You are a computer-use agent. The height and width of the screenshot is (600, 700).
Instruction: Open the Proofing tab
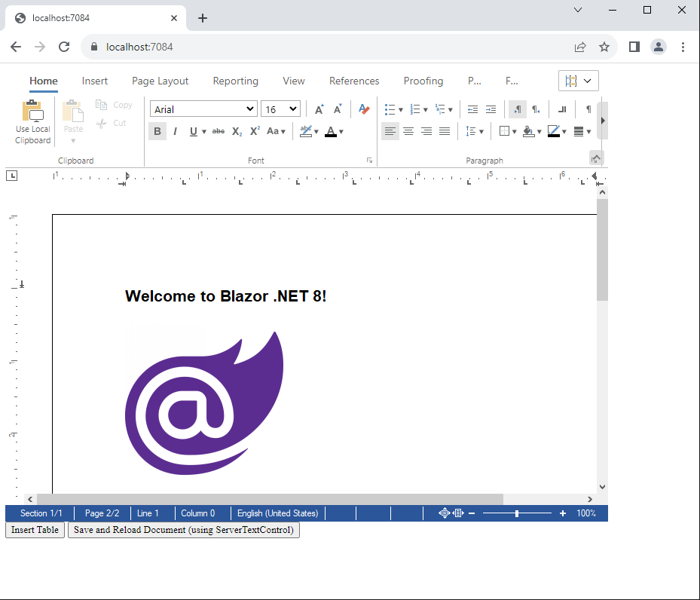pyautogui.click(x=423, y=81)
